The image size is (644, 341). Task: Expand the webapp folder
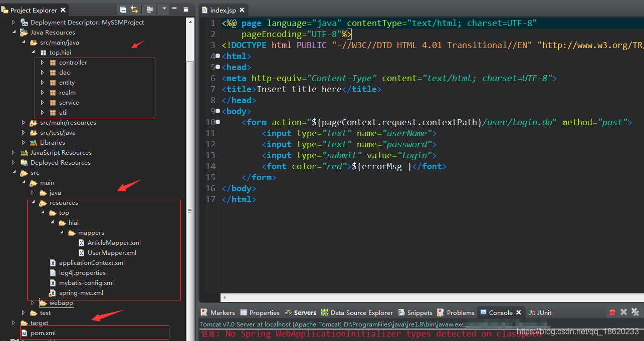33,303
